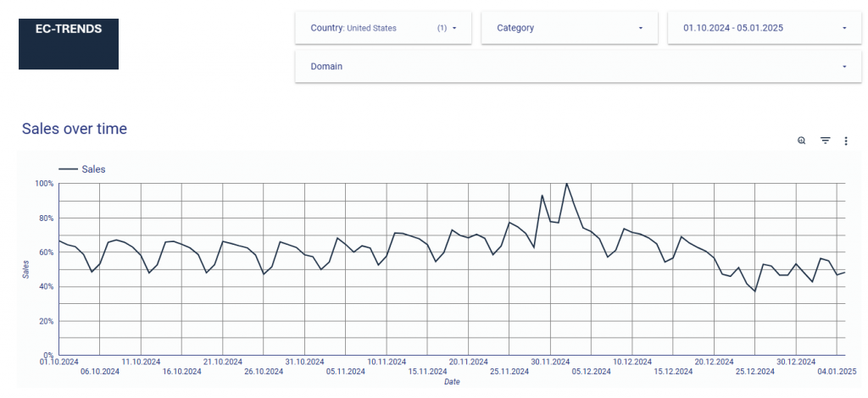Click the date range dropdown arrow
The image size is (868, 398).
point(844,28)
